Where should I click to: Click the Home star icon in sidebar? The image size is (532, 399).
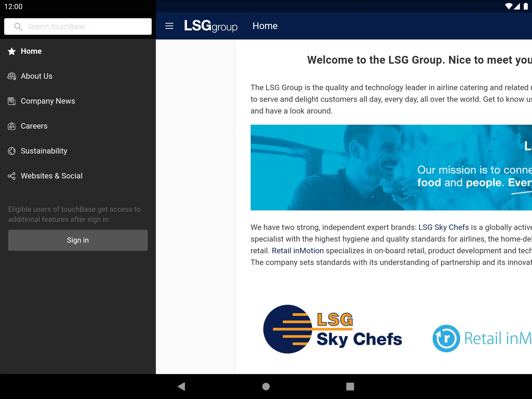tap(12, 51)
